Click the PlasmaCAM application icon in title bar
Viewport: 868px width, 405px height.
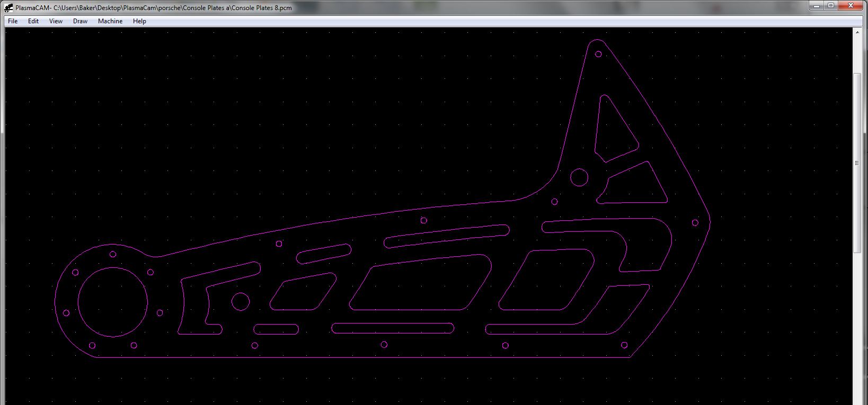click(x=8, y=7)
